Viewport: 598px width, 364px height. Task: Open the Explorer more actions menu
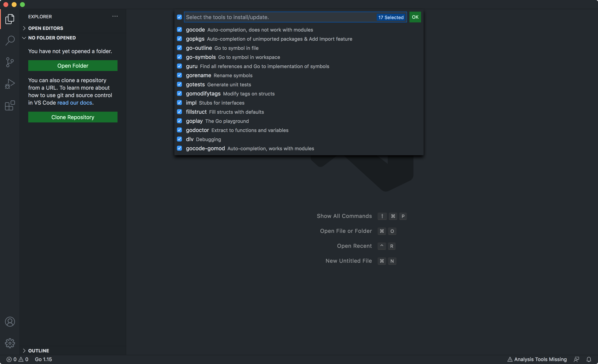coord(115,16)
